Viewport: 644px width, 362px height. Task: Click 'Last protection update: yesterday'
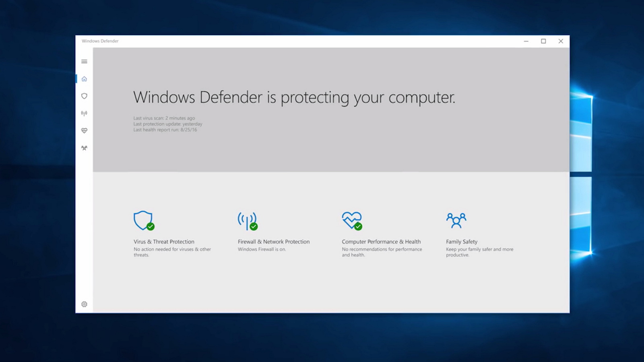click(168, 124)
